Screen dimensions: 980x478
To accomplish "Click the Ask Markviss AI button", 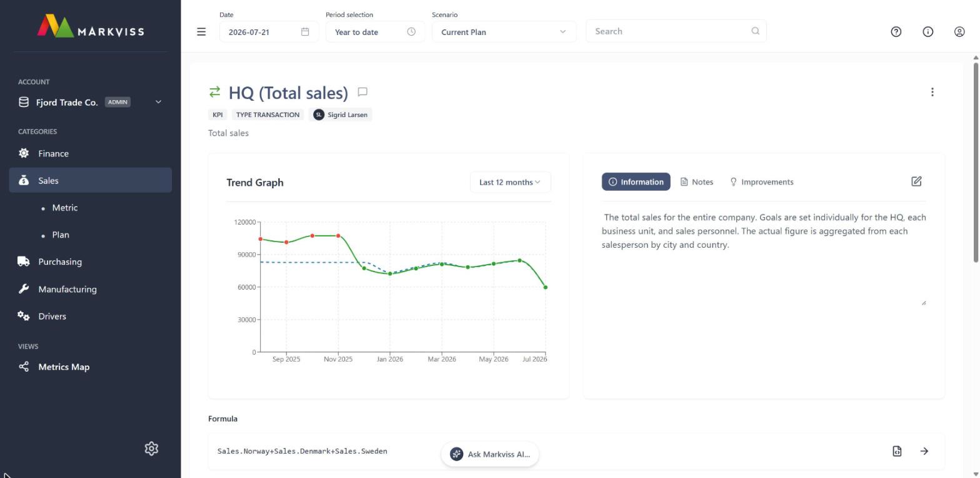I will 490,454.
